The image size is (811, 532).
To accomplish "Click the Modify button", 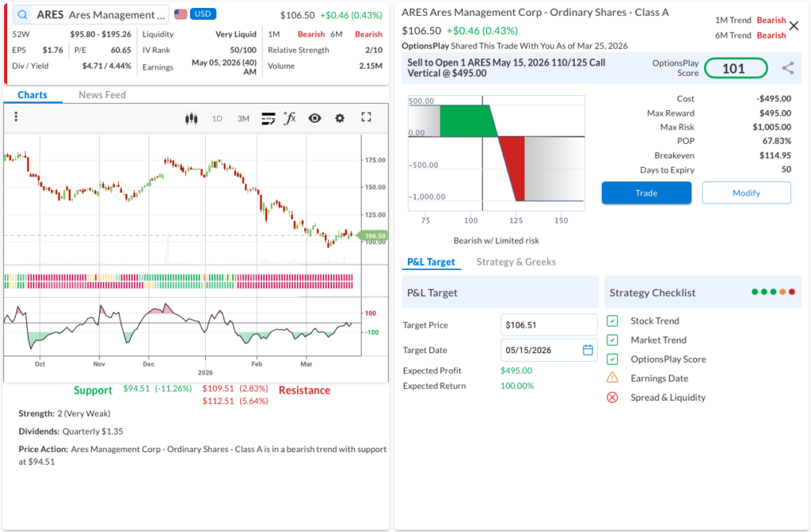I will pos(746,193).
